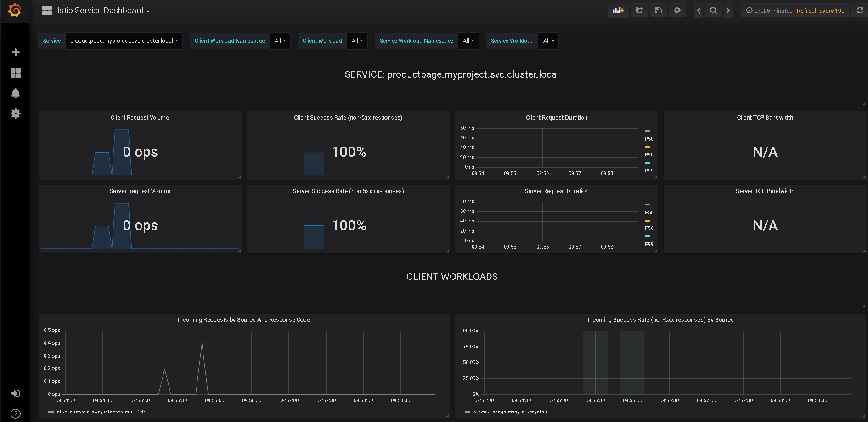Open the Grafana home logo
This screenshot has width=868, height=422.
pos(15,10)
